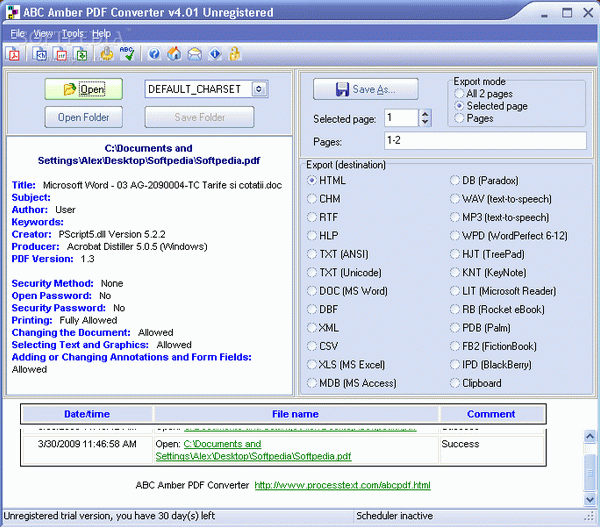
Task: Choose DBF export destination
Action: 323,309
